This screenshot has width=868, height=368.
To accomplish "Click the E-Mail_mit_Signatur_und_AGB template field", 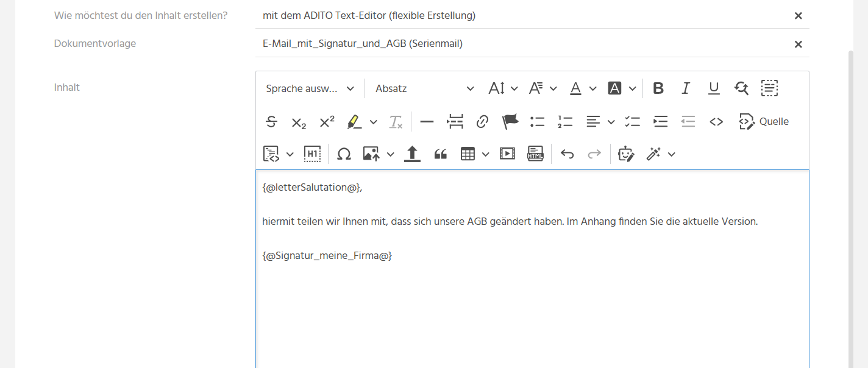I will coord(532,43).
